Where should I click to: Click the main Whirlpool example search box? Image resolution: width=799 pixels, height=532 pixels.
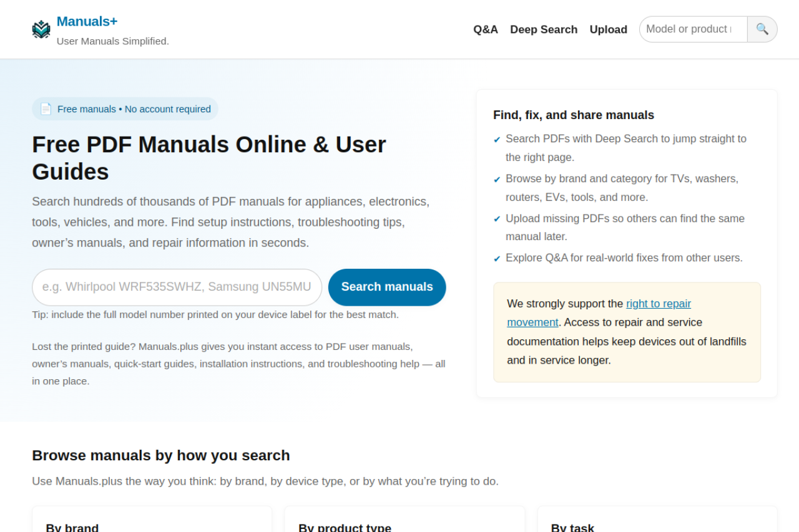pyautogui.click(x=177, y=287)
